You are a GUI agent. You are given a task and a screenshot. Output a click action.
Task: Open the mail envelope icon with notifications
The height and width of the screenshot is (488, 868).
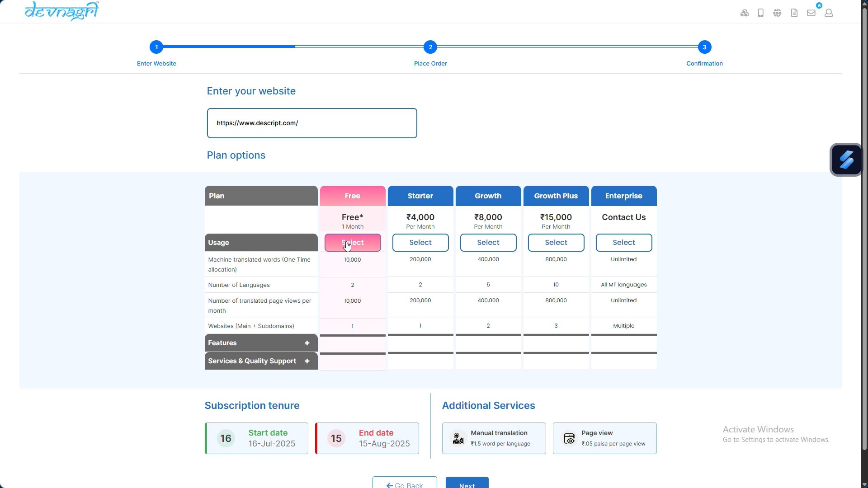811,13
